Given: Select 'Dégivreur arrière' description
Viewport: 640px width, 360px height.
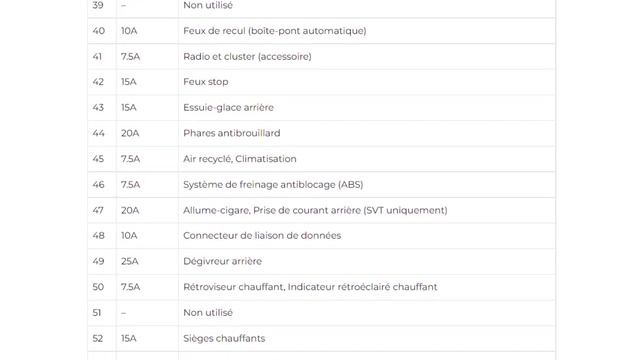Looking at the screenshot, I should [222, 261].
